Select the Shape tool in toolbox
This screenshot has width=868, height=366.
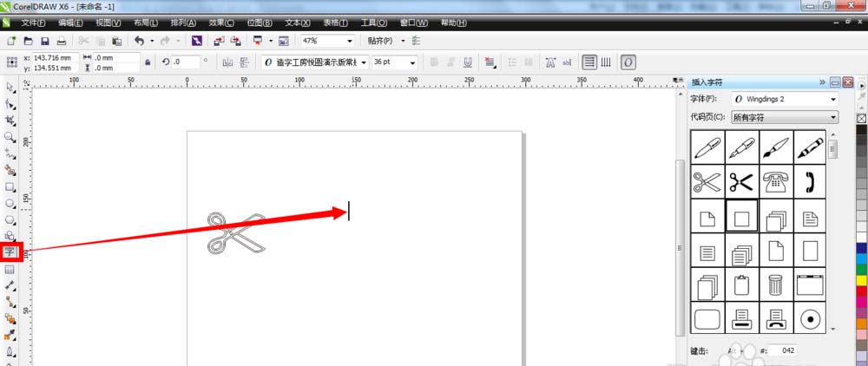point(10,103)
